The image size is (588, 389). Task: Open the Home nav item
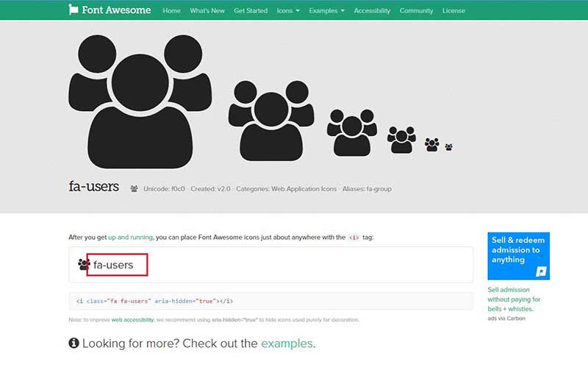172,11
